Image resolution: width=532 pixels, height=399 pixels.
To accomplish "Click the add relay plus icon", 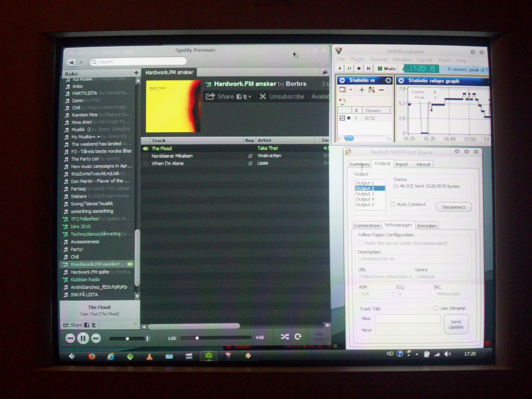I will [x=362, y=90].
